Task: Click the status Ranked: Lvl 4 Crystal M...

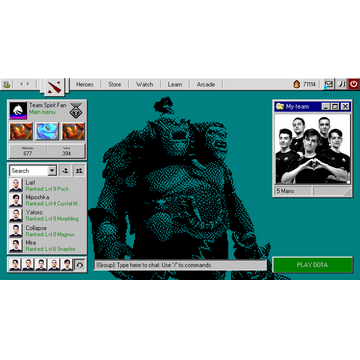Action: click(x=53, y=204)
